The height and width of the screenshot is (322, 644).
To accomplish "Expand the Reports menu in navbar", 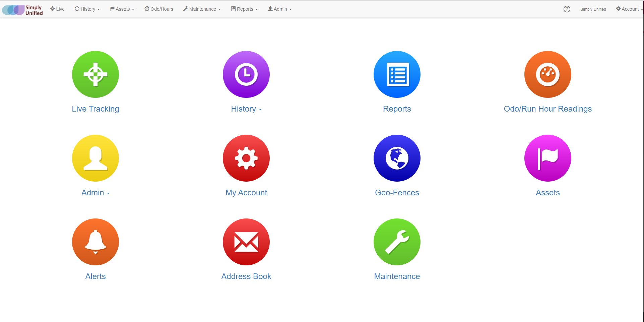I will (x=244, y=9).
